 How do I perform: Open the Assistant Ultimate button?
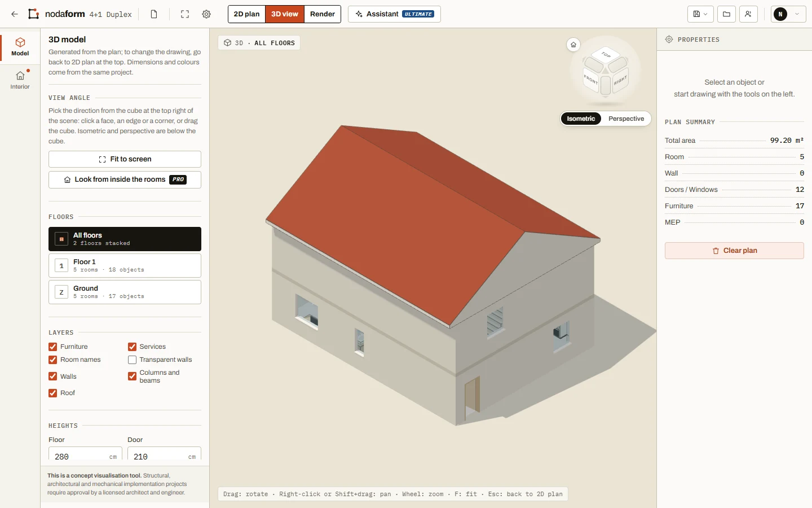click(x=394, y=14)
